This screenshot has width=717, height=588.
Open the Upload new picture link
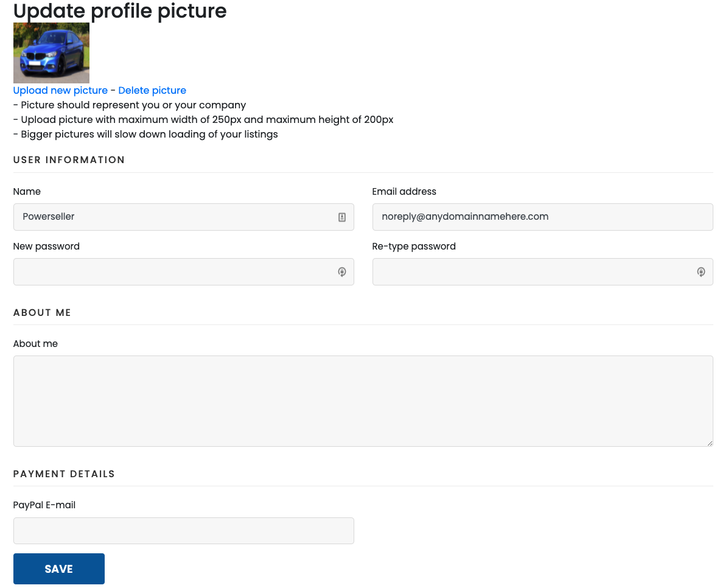(60, 90)
